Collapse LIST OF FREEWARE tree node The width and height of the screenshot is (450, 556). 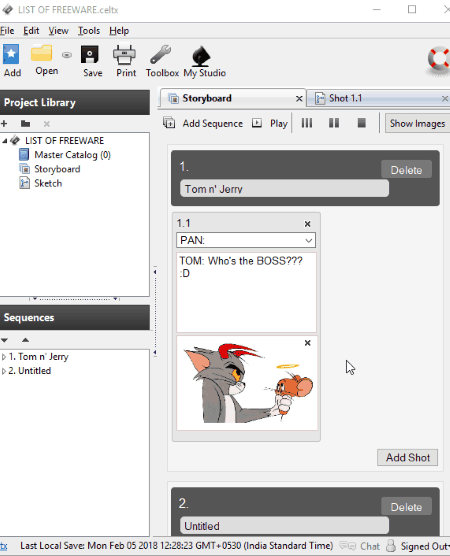5,141
